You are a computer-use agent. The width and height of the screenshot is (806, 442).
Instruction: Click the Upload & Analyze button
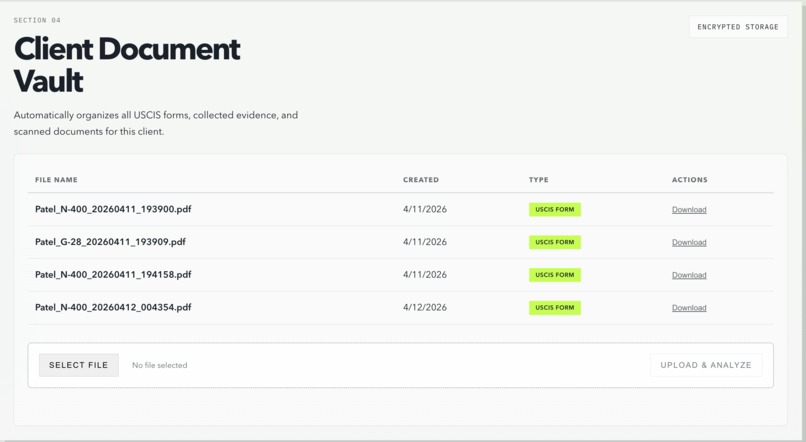pos(706,365)
